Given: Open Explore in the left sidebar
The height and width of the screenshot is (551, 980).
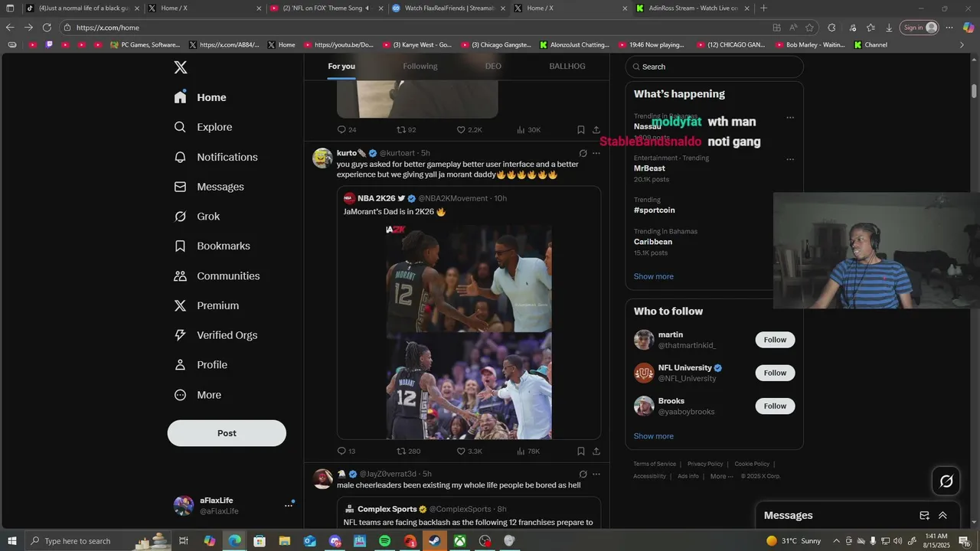Looking at the screenshot, I should pyautogui.click(x=203, y=127).
